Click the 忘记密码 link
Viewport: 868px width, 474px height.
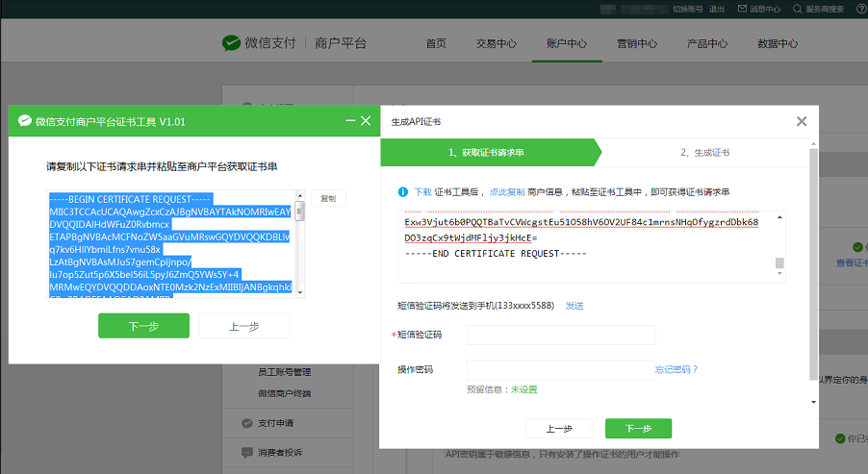point(677,369)
